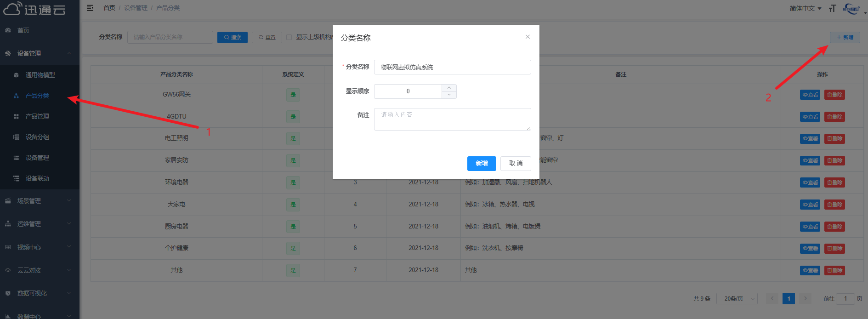Click 查看 for the 其他 row
Screen dimensions: 868x319
(x=810, y=270)
